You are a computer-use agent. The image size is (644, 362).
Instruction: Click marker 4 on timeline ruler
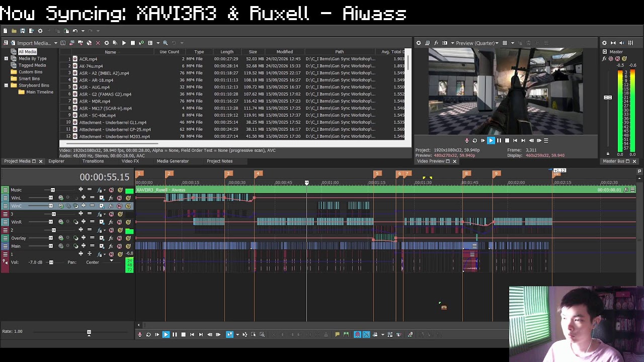pyautogui.click(x=258, y=173)
